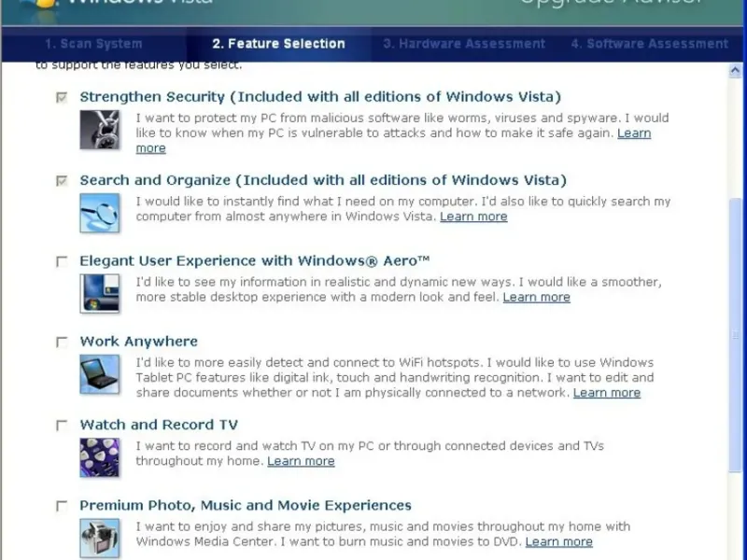Screen dimensions: 747x560
Task: Click the Elegant User Experience heading
Action: [254, 261]
